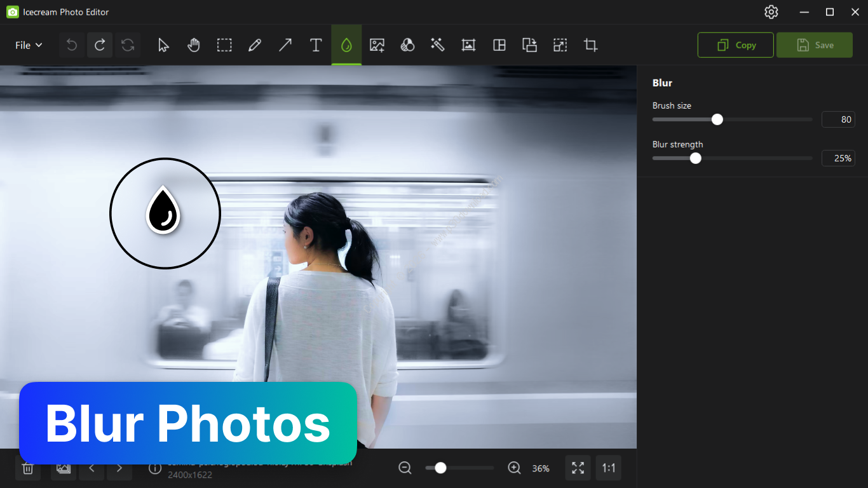This screenshot has height=488, width=868.
Task: Click the Blur strength value field
Action: click(x=838, y=158)
